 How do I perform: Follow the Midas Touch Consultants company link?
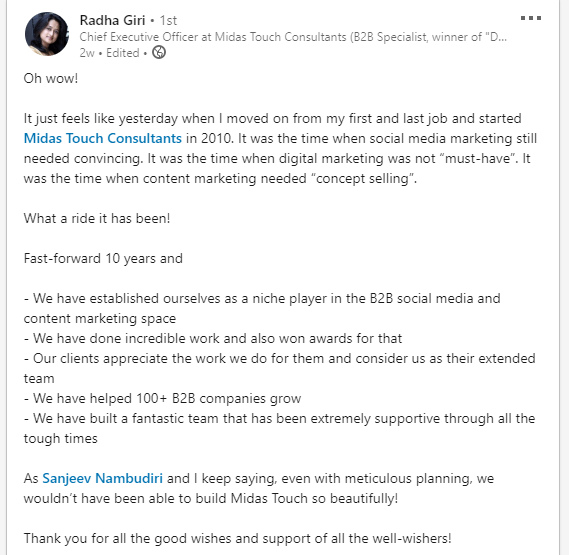click(103, 138)
